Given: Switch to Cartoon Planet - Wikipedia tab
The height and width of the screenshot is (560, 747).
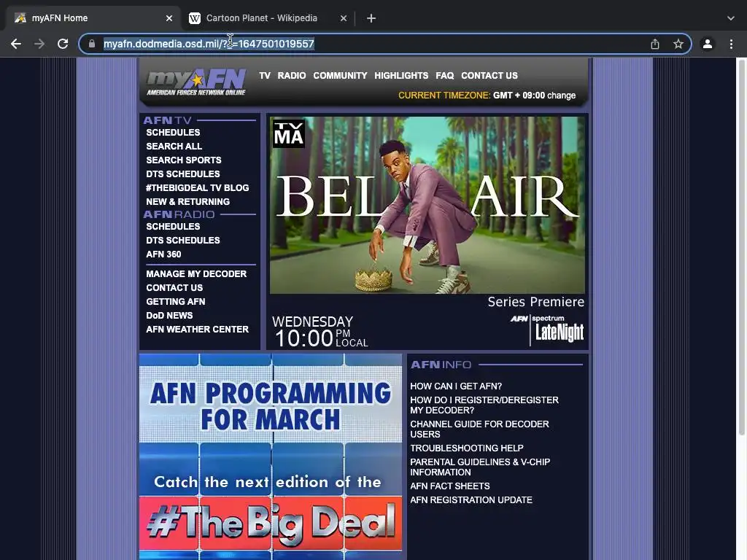Looking at the screenshot, I should 267,18.
